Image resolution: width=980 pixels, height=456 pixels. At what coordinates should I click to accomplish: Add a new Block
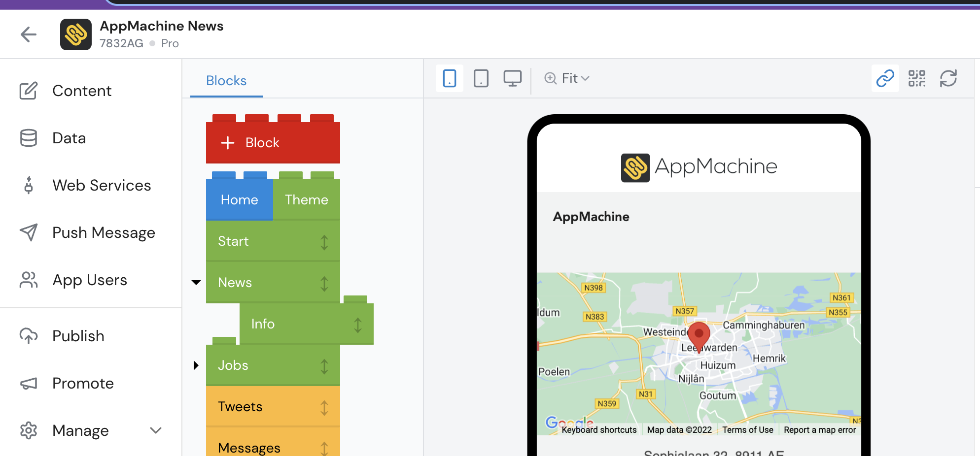(x=273, y=143)
